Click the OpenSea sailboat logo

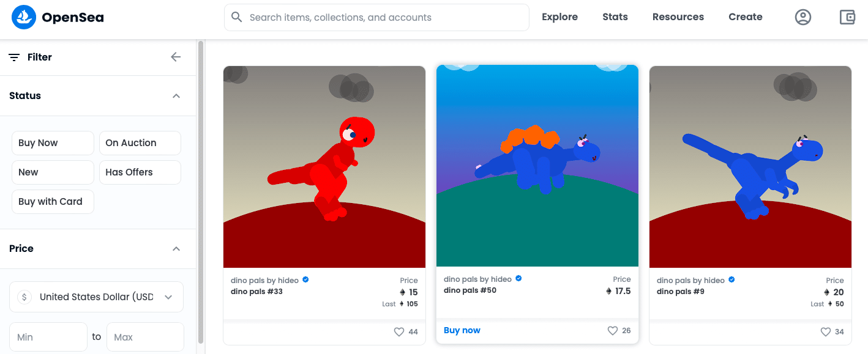(x=24, y=17)
